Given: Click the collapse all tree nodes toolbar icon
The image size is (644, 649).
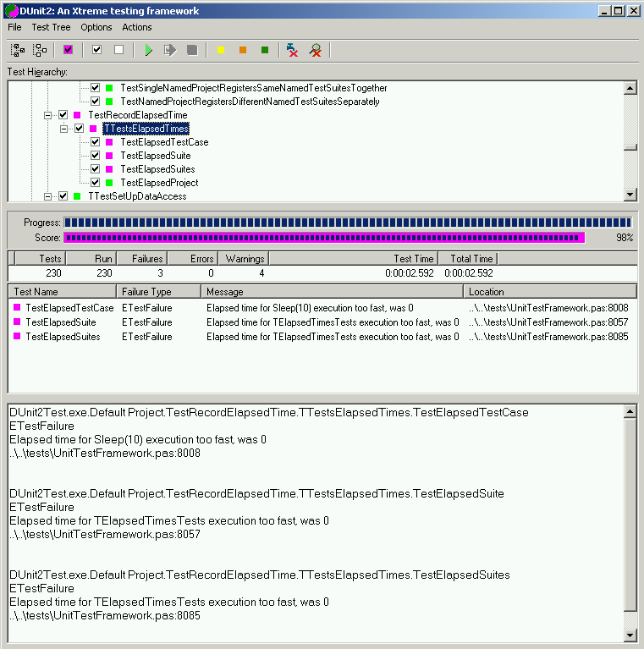Looking at the screenshot, I should [x=40, y=50].
